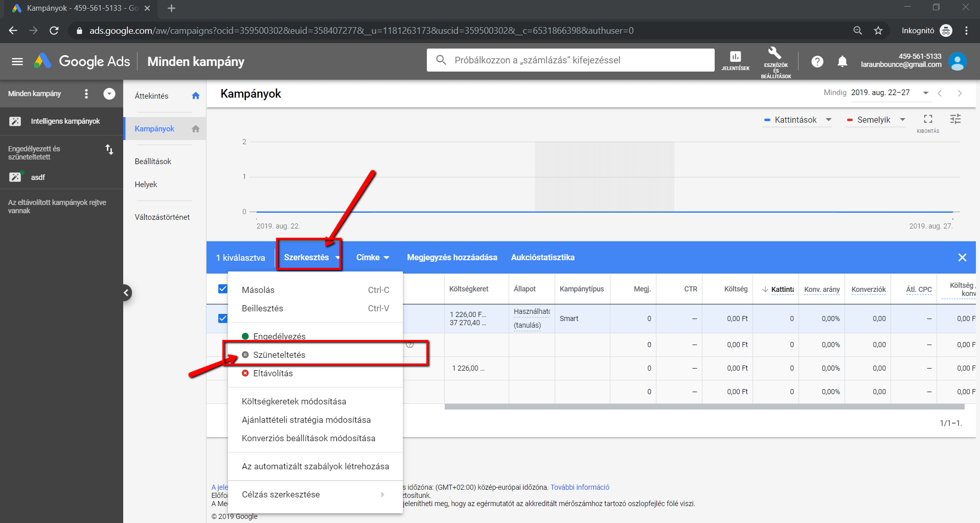Open the notifications bell
Screen dimensions: 980x523
pyautogui.click(x=842, y=62)
